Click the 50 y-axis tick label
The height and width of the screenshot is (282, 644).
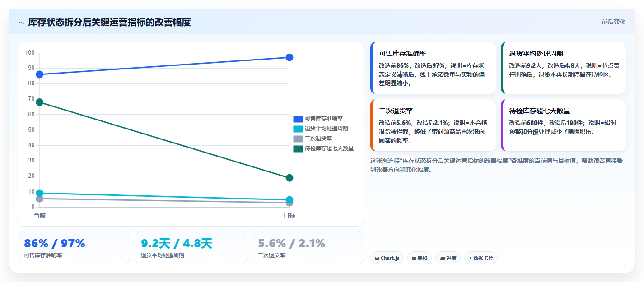tap(31, 130)
